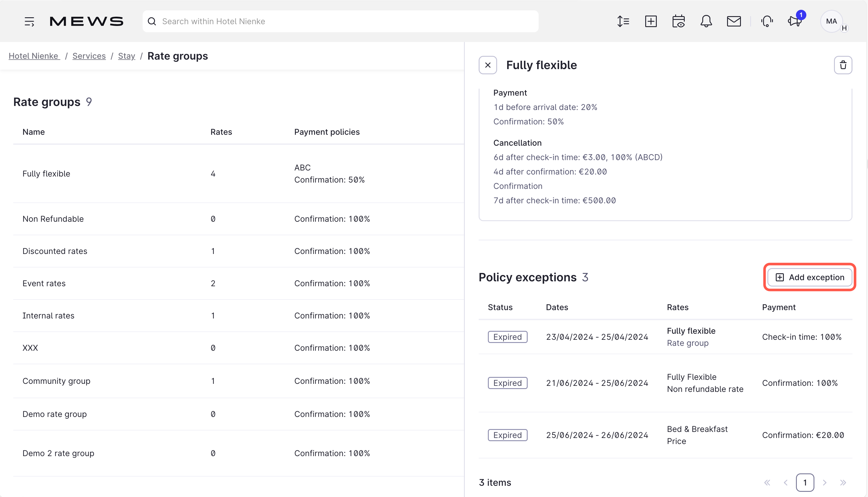Create a new item via the plus icon
The width and height of the screenshot is (868, 497).
pyautogui.click(x=651, y=21)
